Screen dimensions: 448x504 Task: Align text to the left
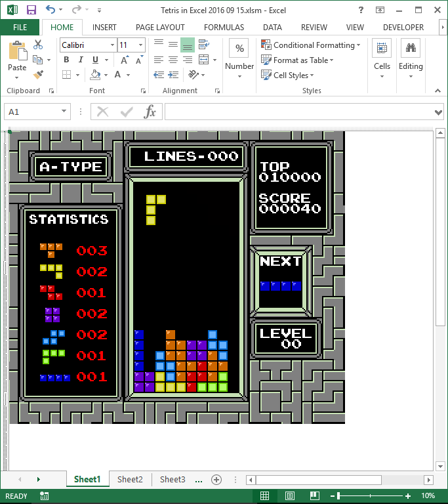click(x=159, y=60)
